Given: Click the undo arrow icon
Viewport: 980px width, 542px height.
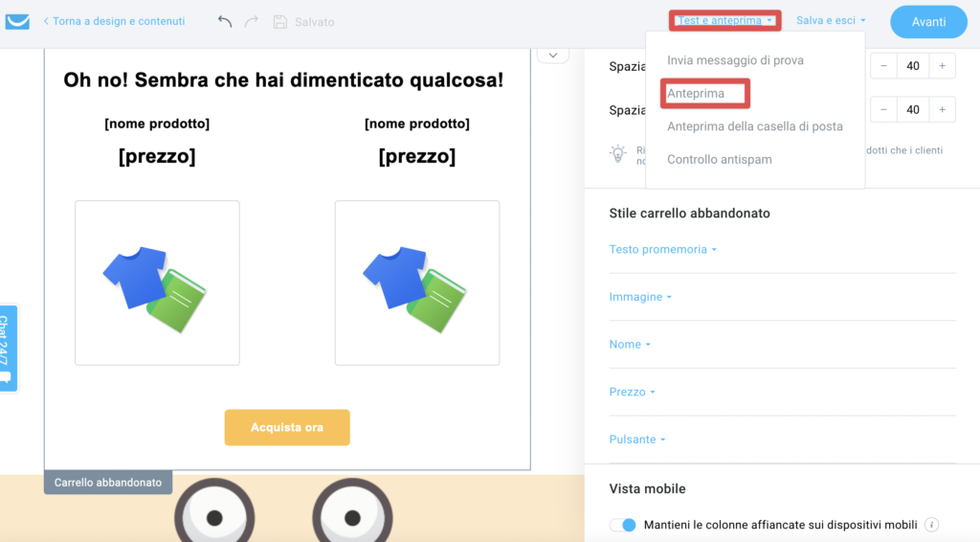Looking at the screenshot, I should [225, 21].
